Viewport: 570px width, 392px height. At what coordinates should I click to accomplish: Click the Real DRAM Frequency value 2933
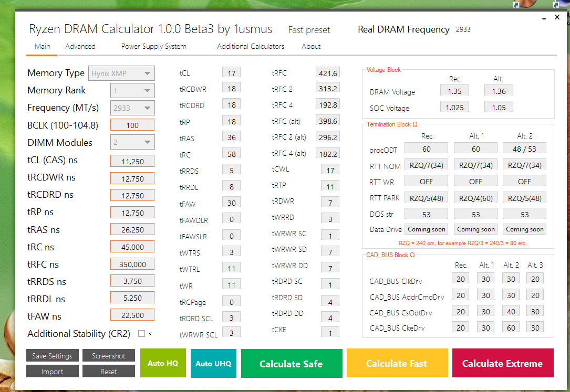463,29
